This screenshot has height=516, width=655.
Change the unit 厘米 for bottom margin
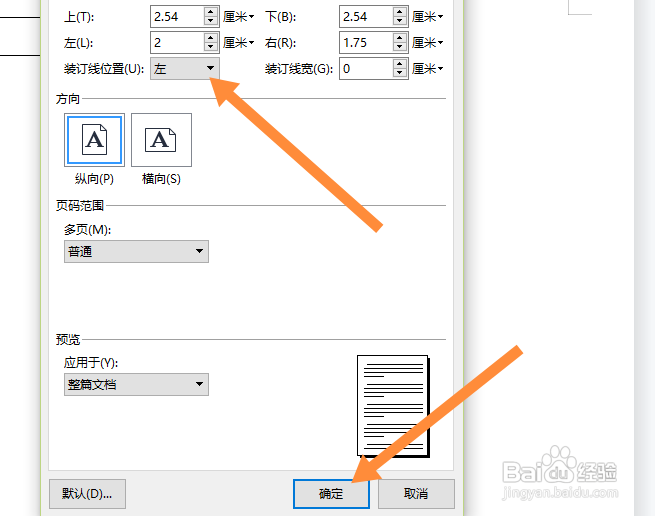427,17
